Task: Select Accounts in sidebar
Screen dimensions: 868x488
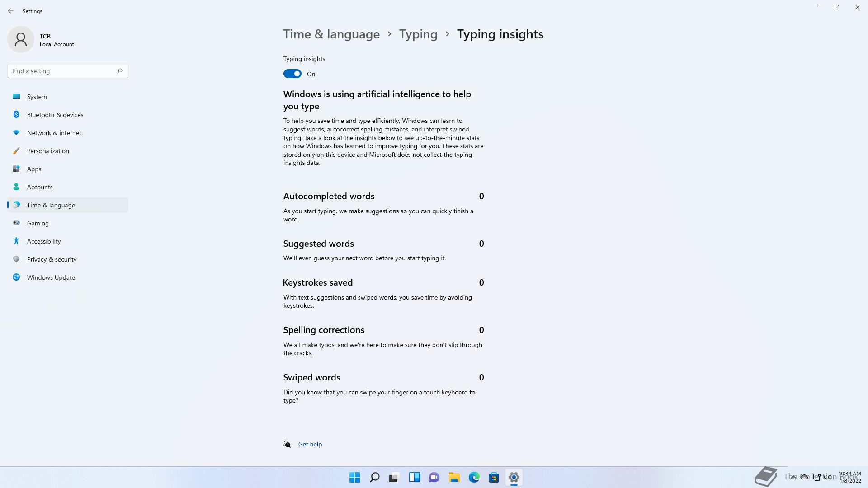Action: coord(68,187)
